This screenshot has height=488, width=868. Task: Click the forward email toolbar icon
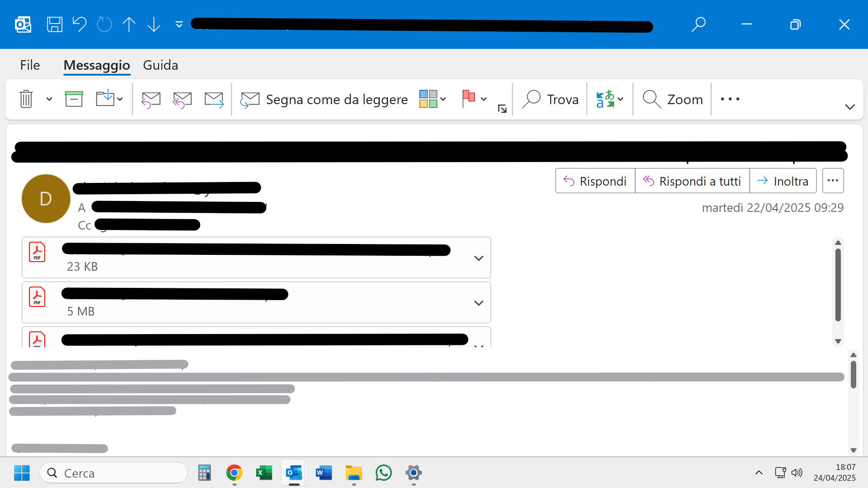214,99
